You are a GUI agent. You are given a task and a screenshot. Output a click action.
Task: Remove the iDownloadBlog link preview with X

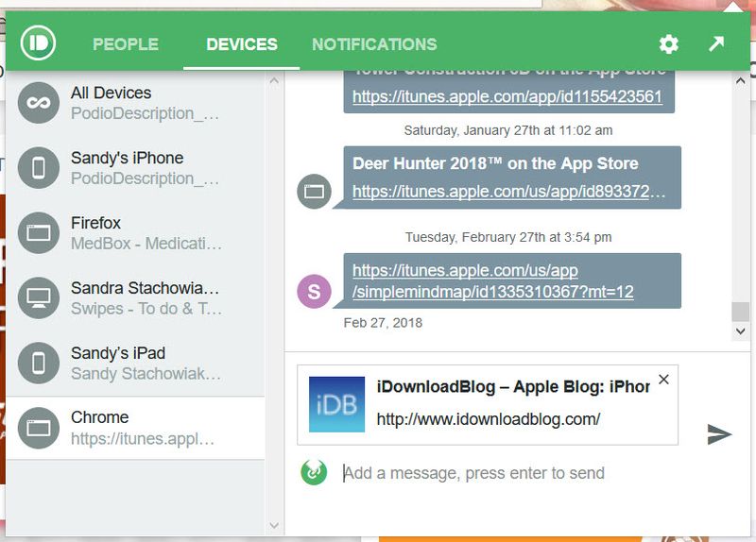click(664, 380)
